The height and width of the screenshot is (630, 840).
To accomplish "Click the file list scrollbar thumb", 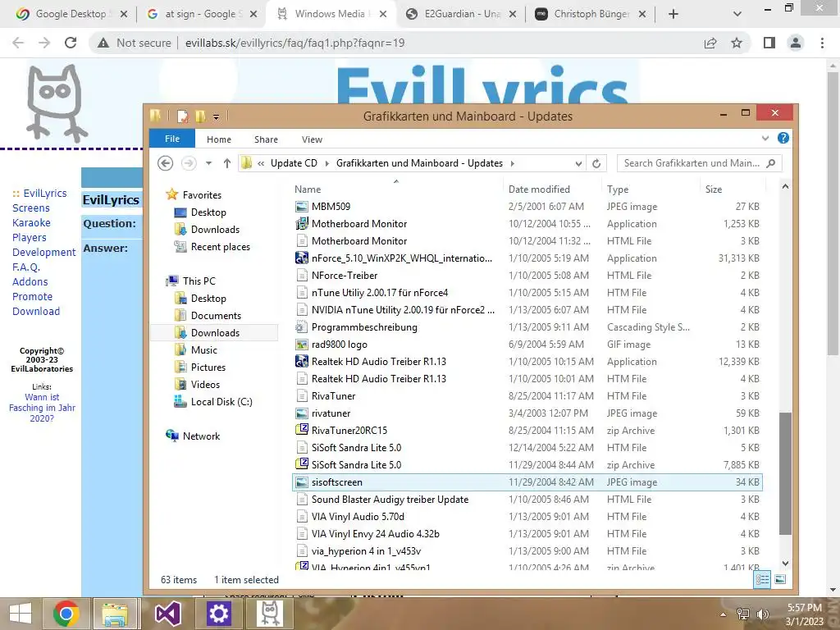I will pyautogui.click(x=785, y=473).
